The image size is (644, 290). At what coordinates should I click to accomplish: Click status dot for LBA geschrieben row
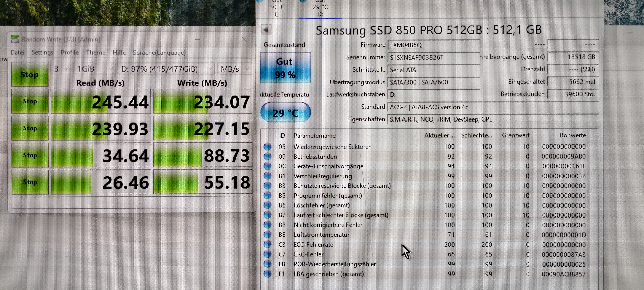pos(267,274)
